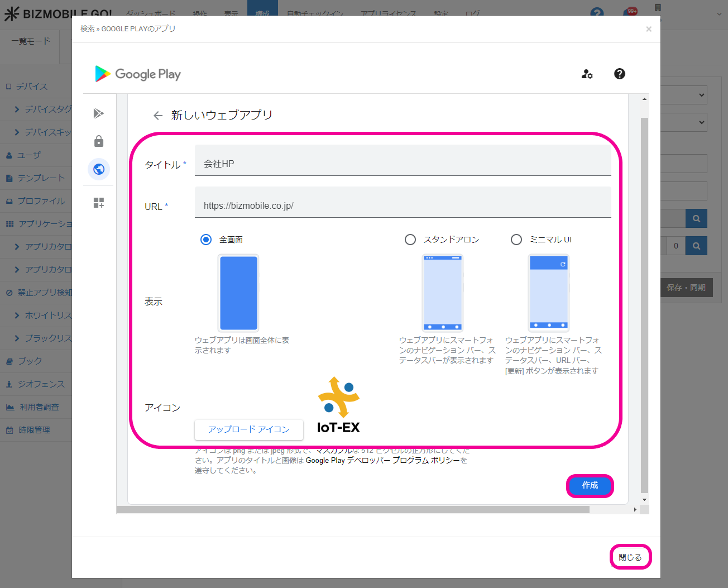Open private apps lock icon
728x588 pixels.
point(99,141)
